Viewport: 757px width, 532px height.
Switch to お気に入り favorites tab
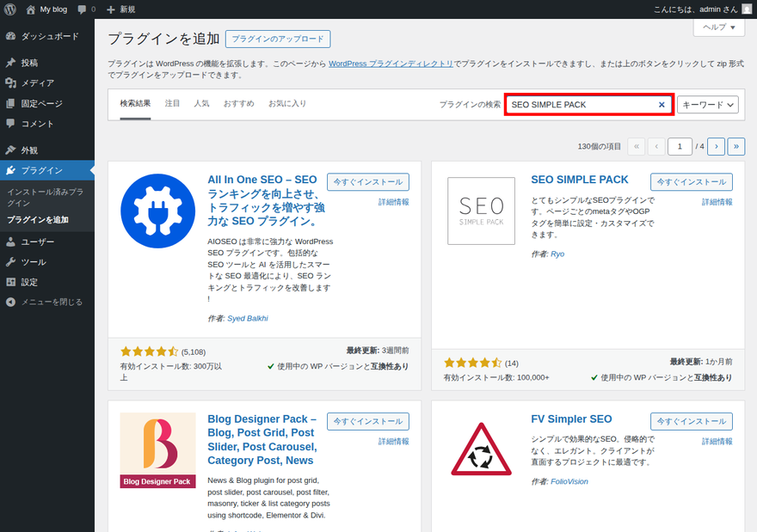(287, 103)
